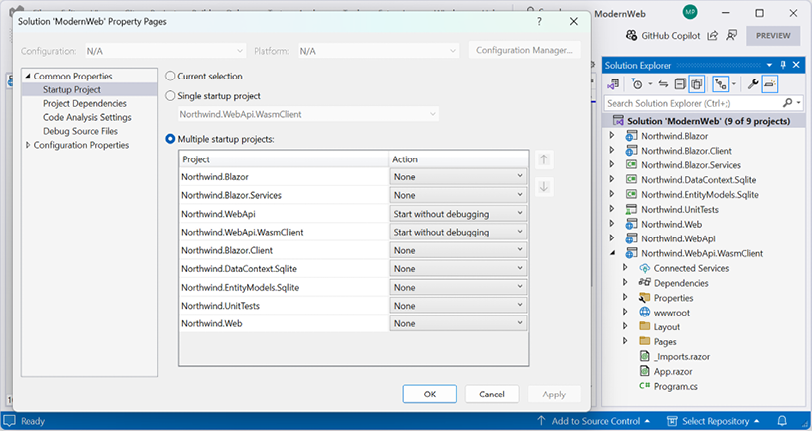Click the Connected Services icon
The width and height of the screenshot is (812, 431).
(644, 268)
